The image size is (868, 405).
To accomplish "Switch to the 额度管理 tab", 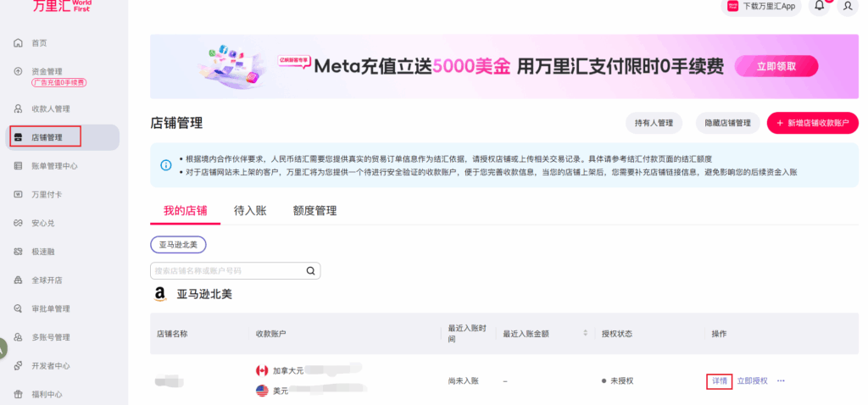I will tap(314, 210).
